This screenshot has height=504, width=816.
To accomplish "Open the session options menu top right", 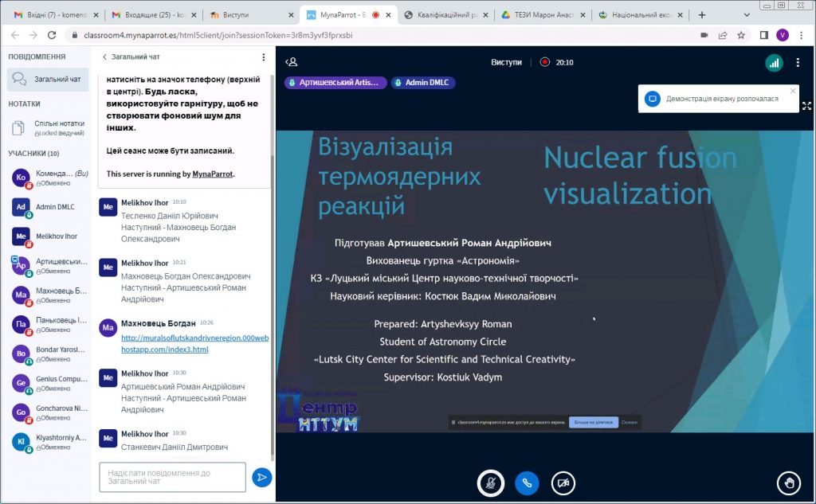I will [x=798, y=63].
